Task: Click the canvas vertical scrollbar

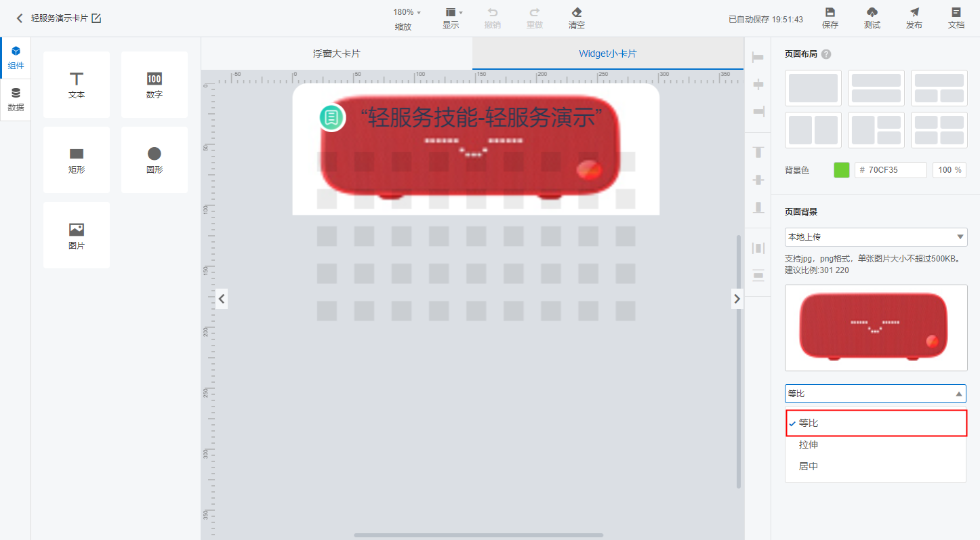Action: click(x=739, y=361)
